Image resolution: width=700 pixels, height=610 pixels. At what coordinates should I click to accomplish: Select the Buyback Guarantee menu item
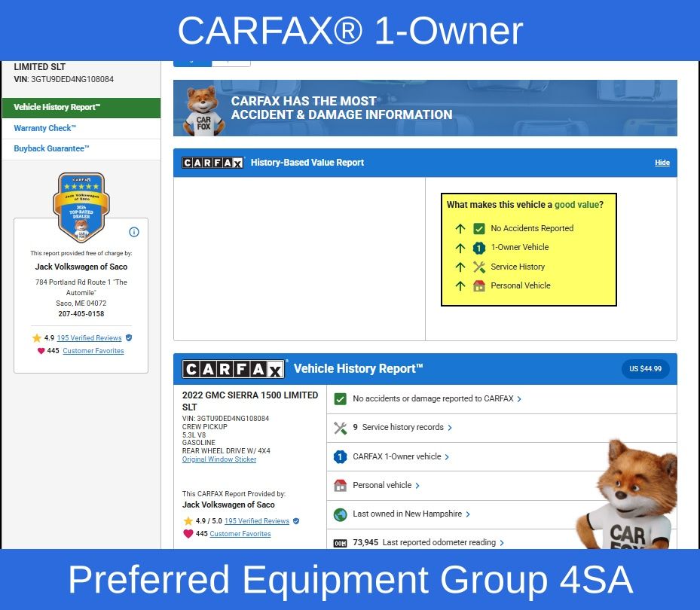[51, 148]
